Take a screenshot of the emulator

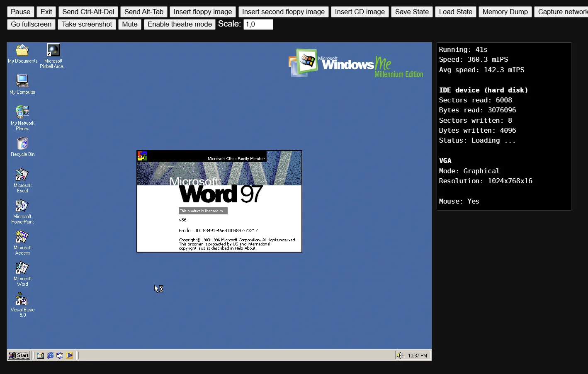click(87, 24)
